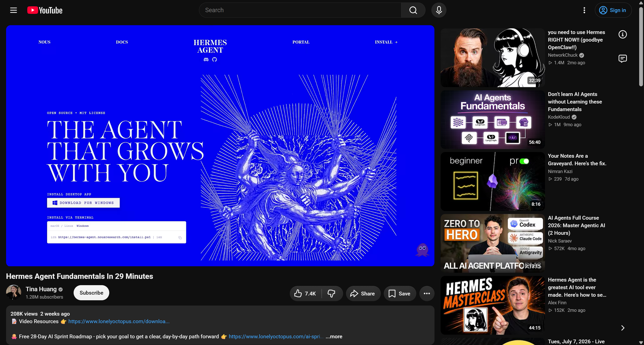Select the Windows terminal tab

[x=82, y=226]
